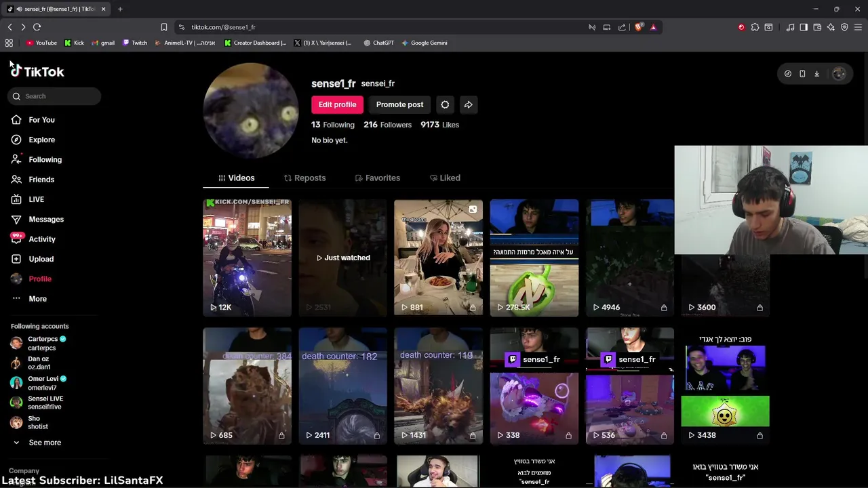This screenshot has width=868, height=488.
Task: Click the Edit profile button
Action: [x=337, y=104]
